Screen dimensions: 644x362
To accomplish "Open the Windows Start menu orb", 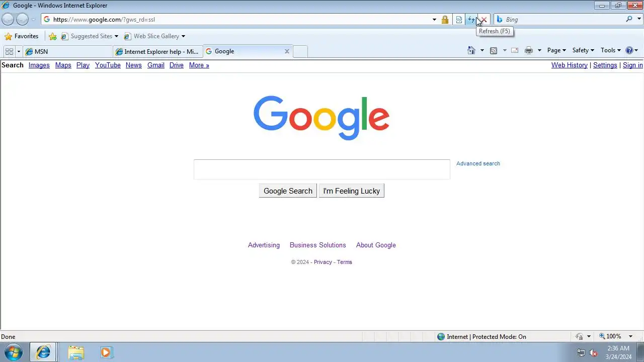I will [x=13, y=352].
